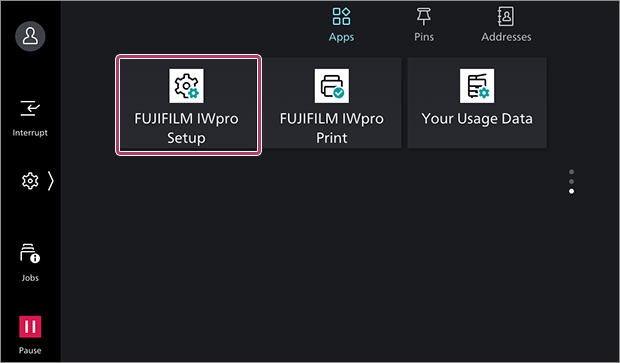Open the Jobs printer info icon

point(30,254)
